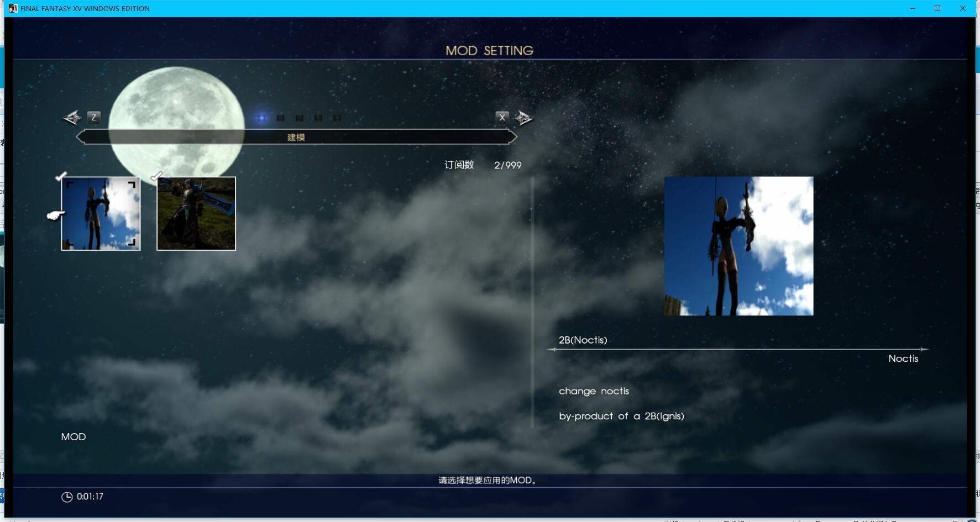Click the left arrow category navigation icon

click(x=72, y=118)
